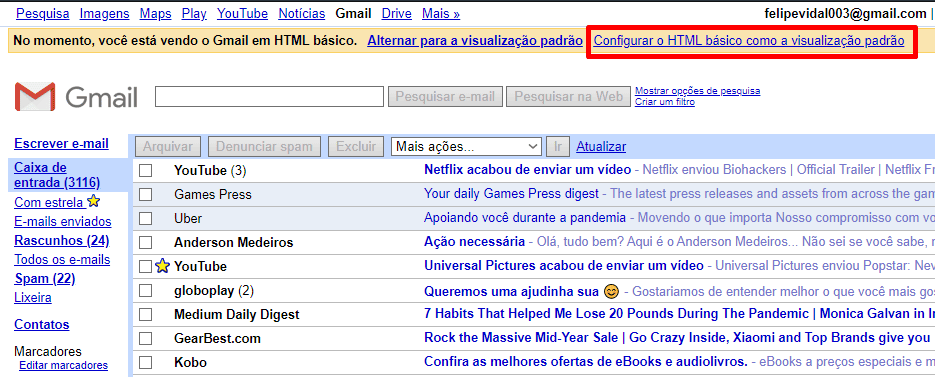
Task: Open Contatos
Action: (42, 325)
